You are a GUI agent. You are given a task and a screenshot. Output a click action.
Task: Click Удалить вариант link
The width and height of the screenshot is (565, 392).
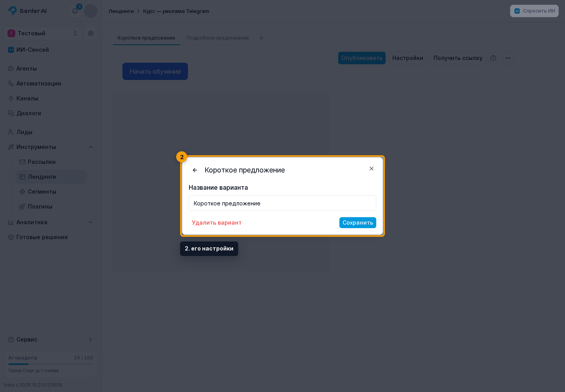(217, 223)
